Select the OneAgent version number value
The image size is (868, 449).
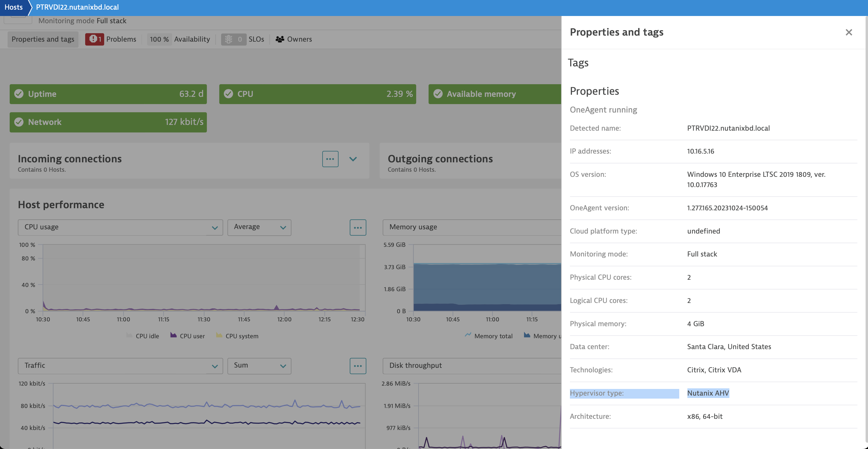click(x=728, y=208)
